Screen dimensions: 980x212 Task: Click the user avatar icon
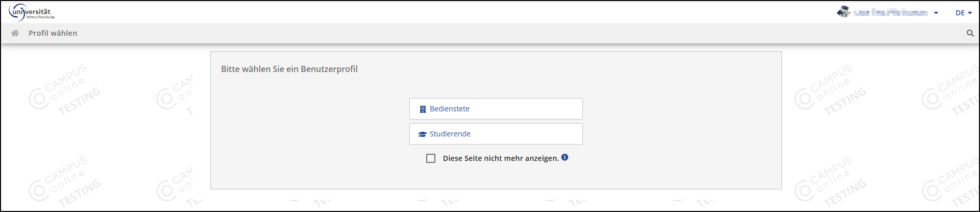(843, 12)
